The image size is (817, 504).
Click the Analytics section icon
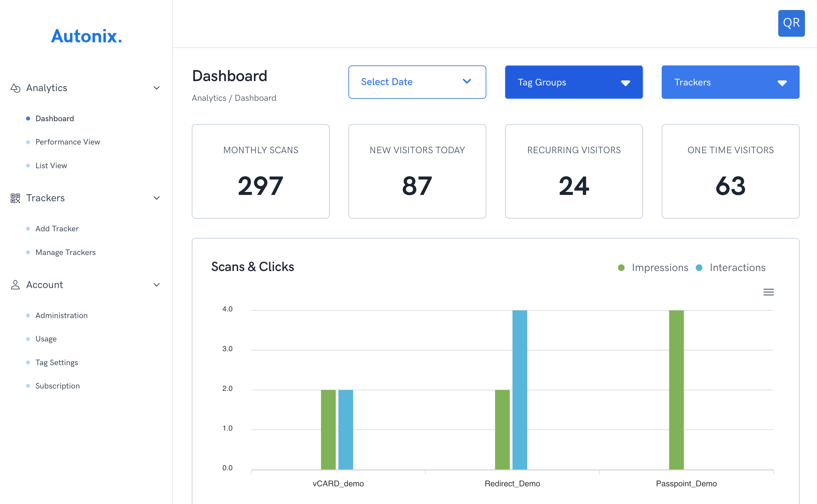coord(16,87)
